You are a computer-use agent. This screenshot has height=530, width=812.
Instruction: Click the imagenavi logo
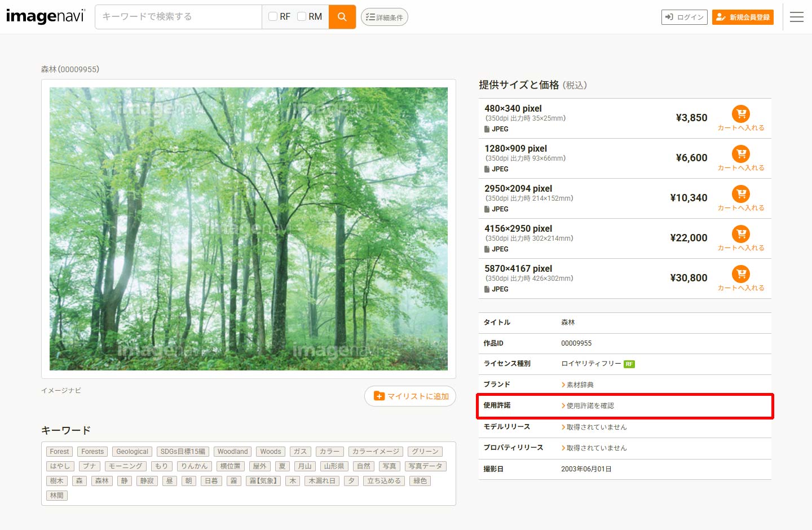pos(45,16)
